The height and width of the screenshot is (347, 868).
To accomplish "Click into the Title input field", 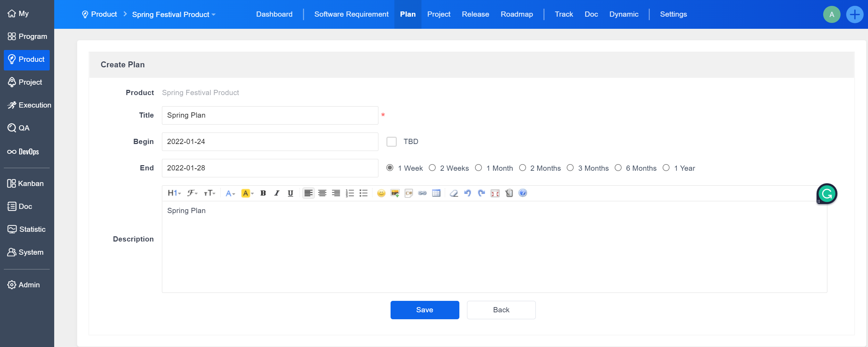I will pyautogui.click(x=270, y=115).
